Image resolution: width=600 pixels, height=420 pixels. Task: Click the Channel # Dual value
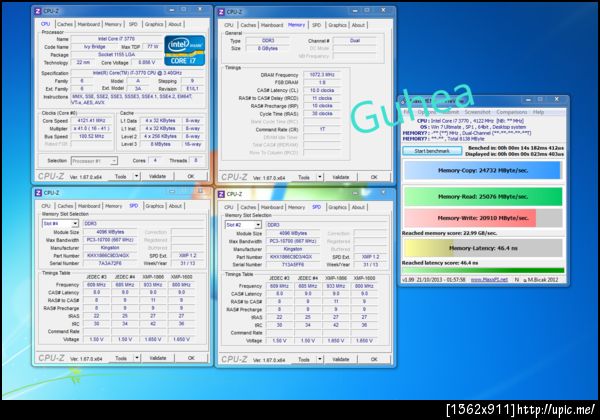point(354,41)
